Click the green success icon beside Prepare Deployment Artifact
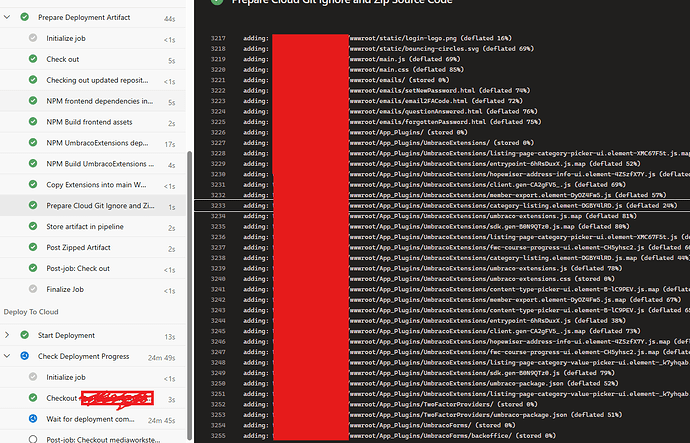The width and height of the screenshot is (690, 443). 25,17
